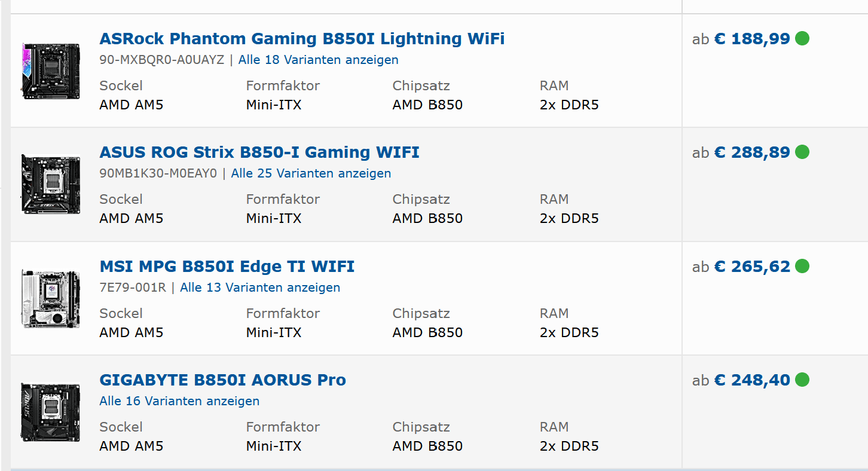Click green availability dot beside € 288,89
This screenshot has width=868, height=471.
(802, 152)
